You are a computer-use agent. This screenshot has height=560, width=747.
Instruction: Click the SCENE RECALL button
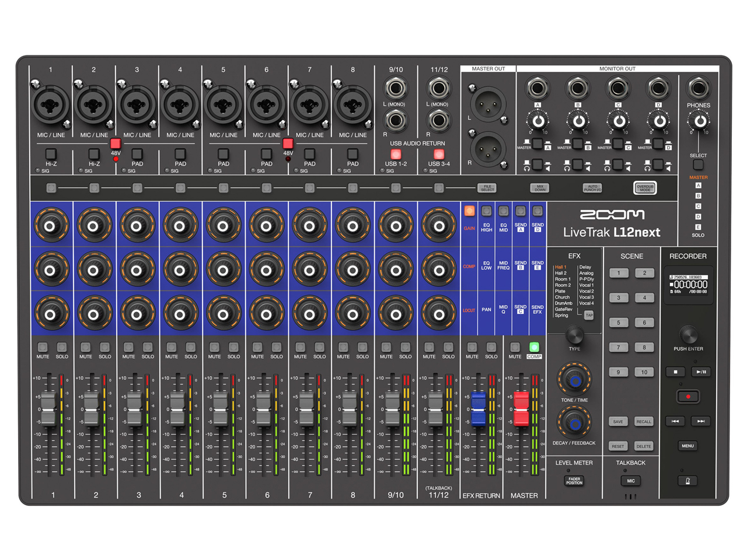(644, 422)
